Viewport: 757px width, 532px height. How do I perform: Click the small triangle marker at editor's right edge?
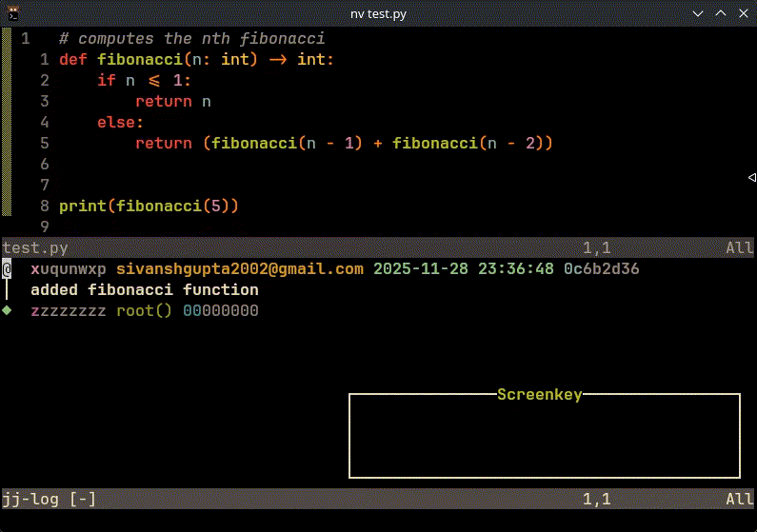pyautogui.click(x=750, y=178)
